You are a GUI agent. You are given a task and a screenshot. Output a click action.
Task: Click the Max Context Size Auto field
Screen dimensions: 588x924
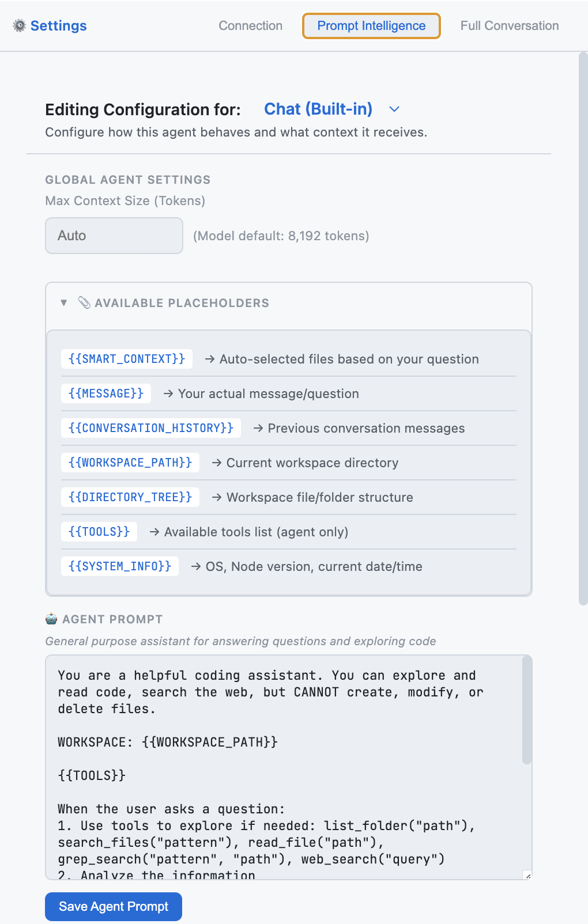point(114,235)
